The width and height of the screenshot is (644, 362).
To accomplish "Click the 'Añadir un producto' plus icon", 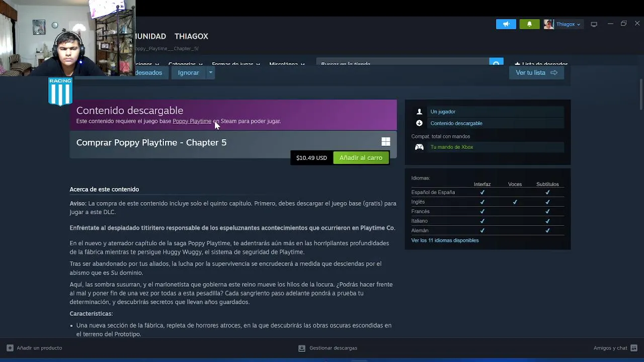I will pyautogui.click(x=10, y=348).
